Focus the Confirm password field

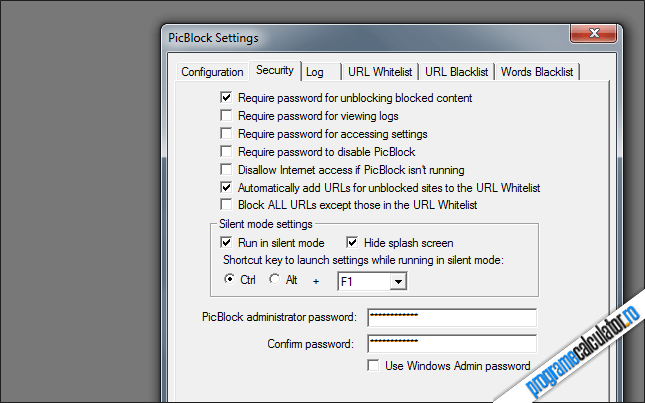pyautogui.click(x=452, y=343)
